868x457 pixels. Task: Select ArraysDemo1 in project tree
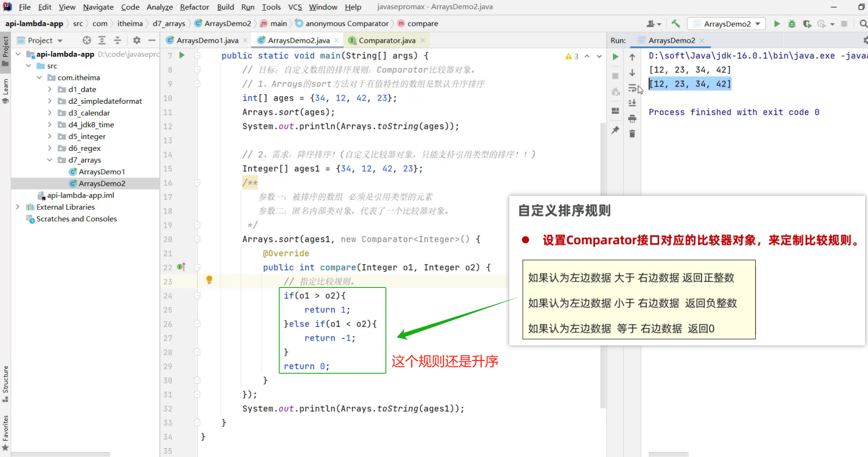point(102,172)
